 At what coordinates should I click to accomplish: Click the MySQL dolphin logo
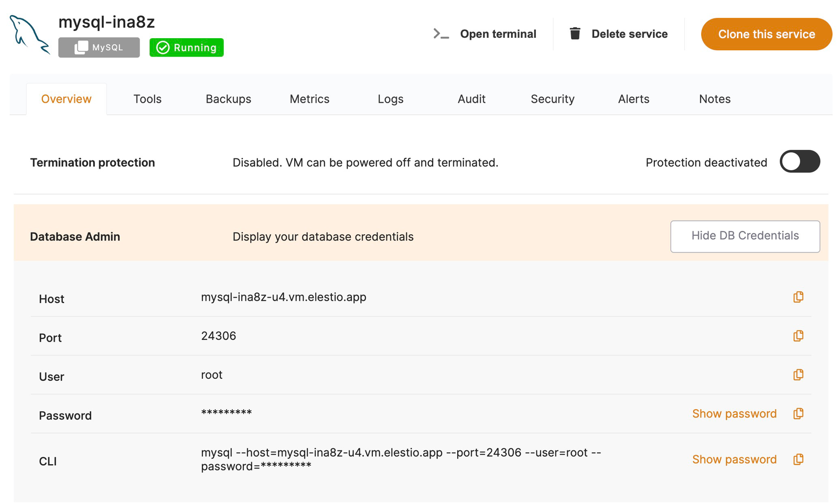pyautogui.click(x=29, y=34)
